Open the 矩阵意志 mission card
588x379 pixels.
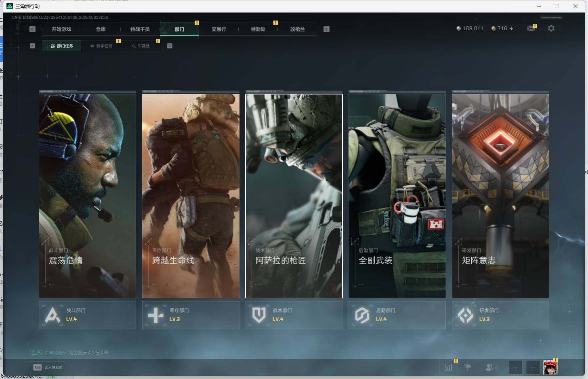[x=500, y=196]
